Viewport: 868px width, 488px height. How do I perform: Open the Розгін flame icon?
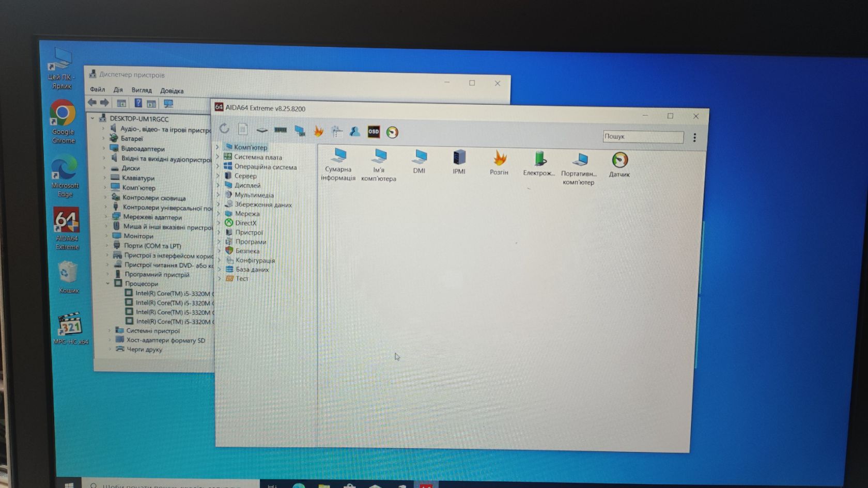point(499,163)
